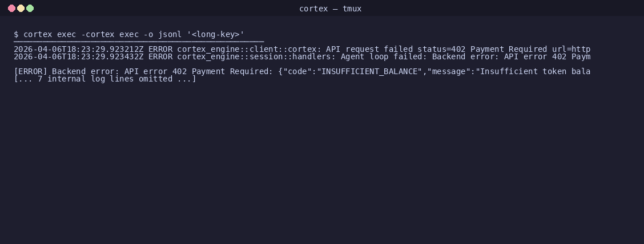Click the dollar prompt symbol
Screen dimensions: 644x244
click(16, 34)
